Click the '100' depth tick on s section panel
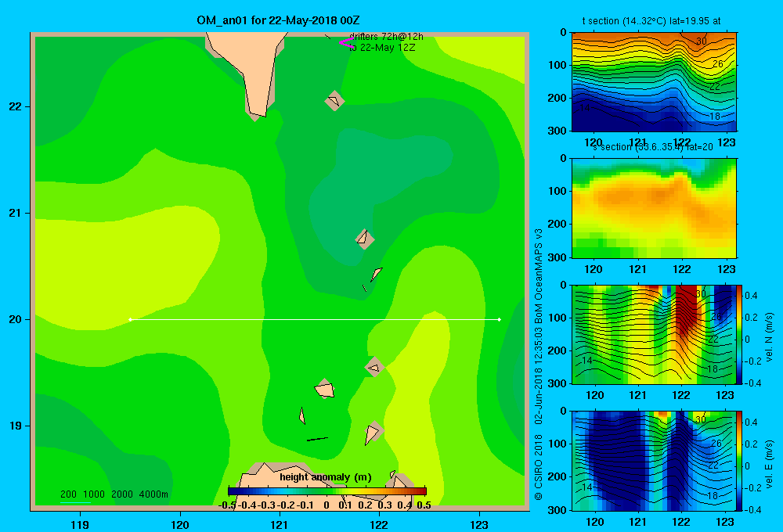The image size is (783, 532). click(x=559, y=191)
